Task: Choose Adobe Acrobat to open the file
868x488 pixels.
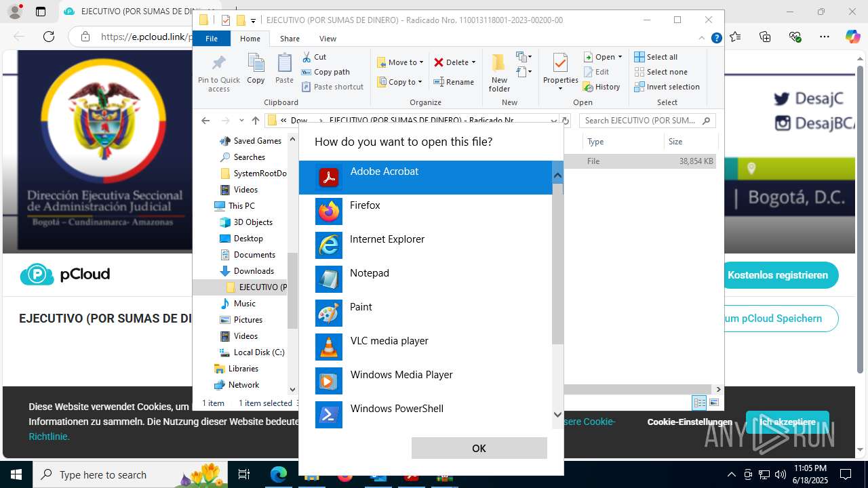Action: tap(426, 178)
